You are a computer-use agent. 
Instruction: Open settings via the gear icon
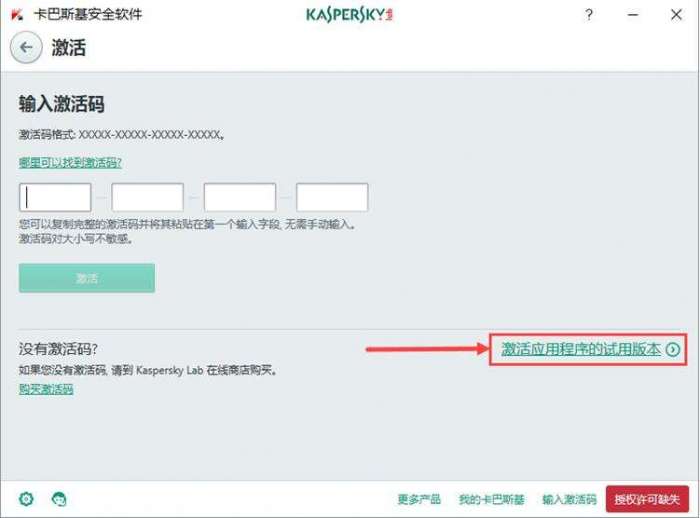(x=26, y=498)
